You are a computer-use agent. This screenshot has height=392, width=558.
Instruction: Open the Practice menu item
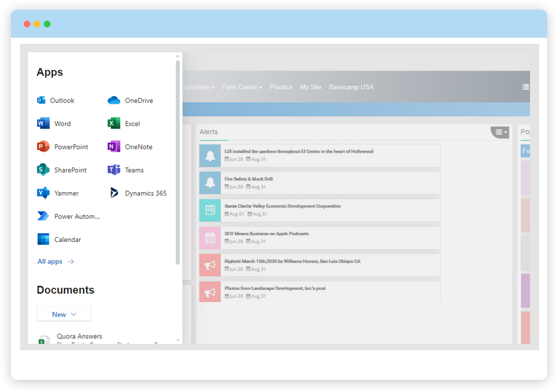(281, 87)
